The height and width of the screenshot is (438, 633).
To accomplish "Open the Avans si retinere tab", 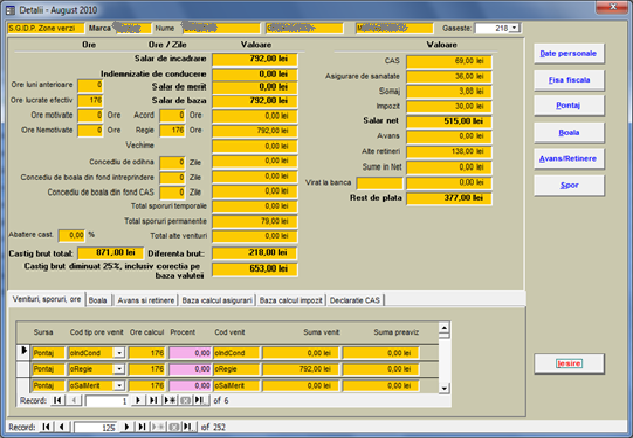I will (x=145, y=299).
